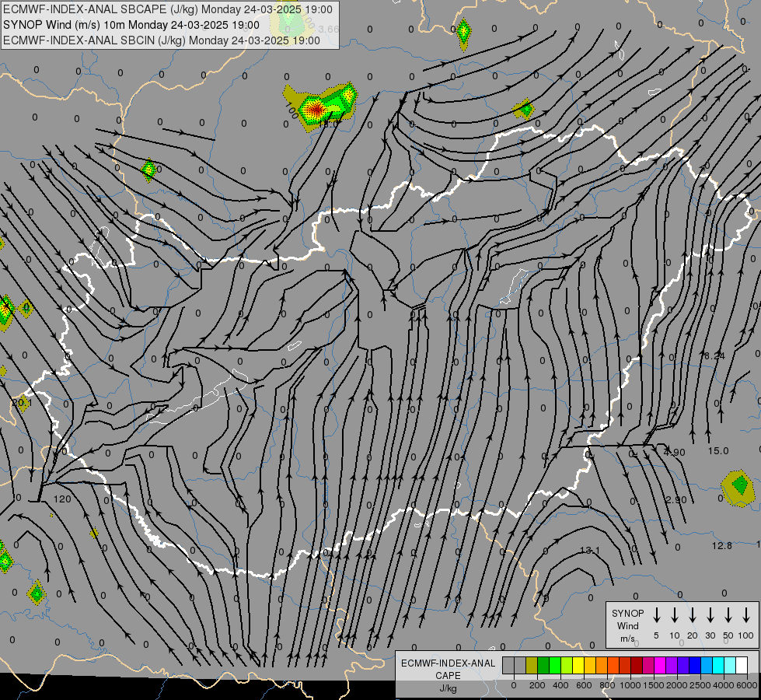The width and height of the screenshot is (761, 700).
Task: Click the 10 m/s wind arrow in legend
Action: pyautogui.click(x=674, y=615)
